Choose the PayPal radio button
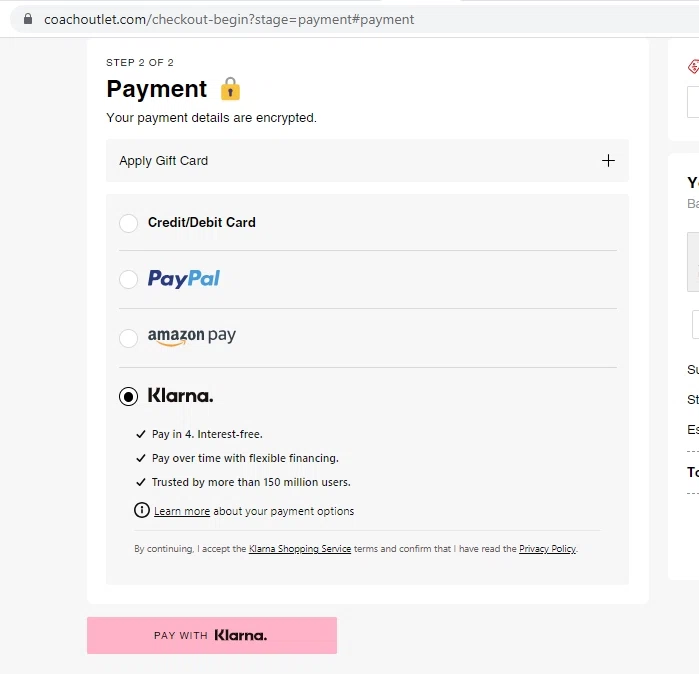The image size is (699, 674). 128,280
